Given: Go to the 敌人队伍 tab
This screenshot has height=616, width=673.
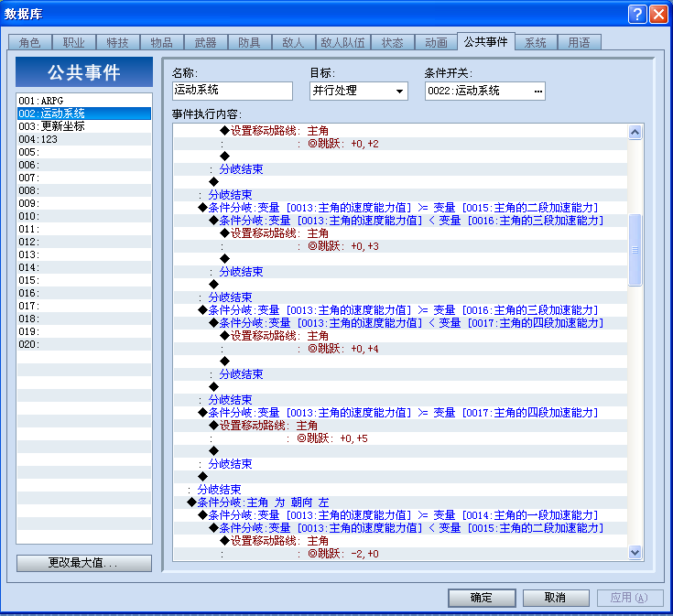Looking at the screenshot, I should tap(343, 42).
